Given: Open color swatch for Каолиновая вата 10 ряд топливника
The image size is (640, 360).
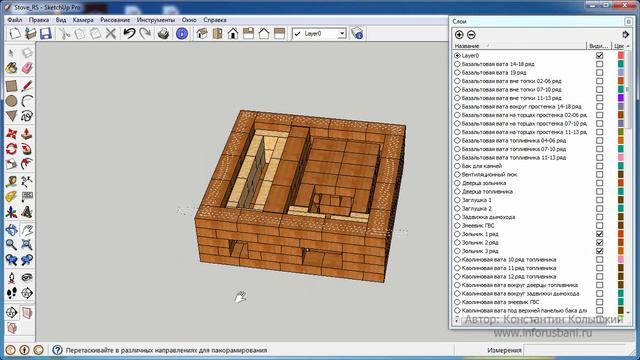Looking at the screenshot, I should point(621,260).
